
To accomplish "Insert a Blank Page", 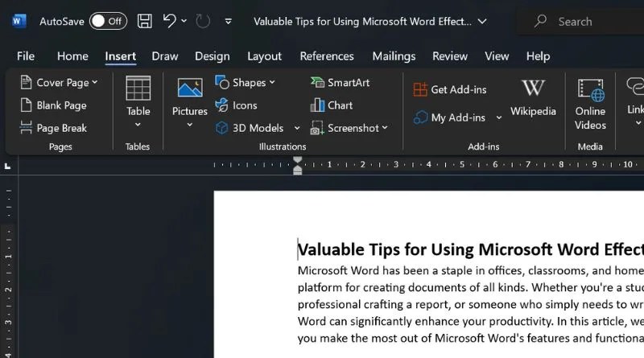I will click(x=54, y=105).
